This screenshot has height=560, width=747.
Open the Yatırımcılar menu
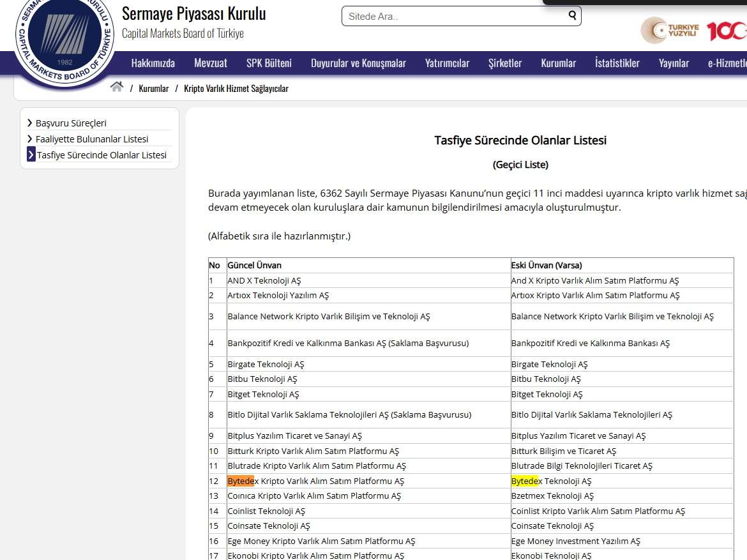point(447,63)
